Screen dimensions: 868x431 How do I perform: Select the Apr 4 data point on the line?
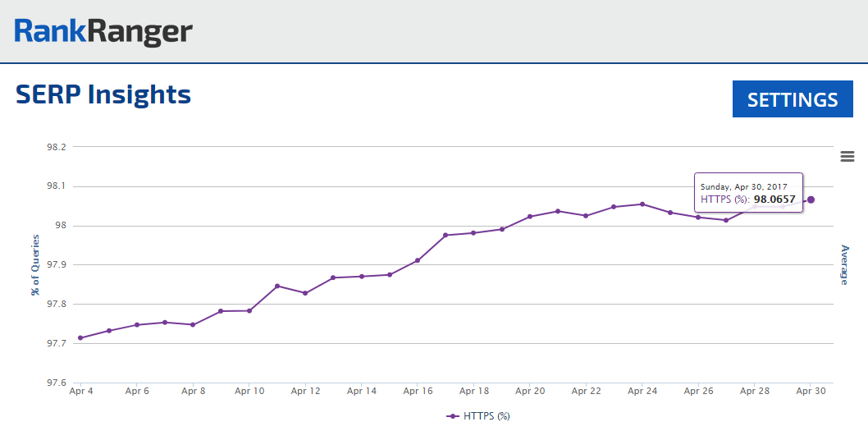(80, 337)
